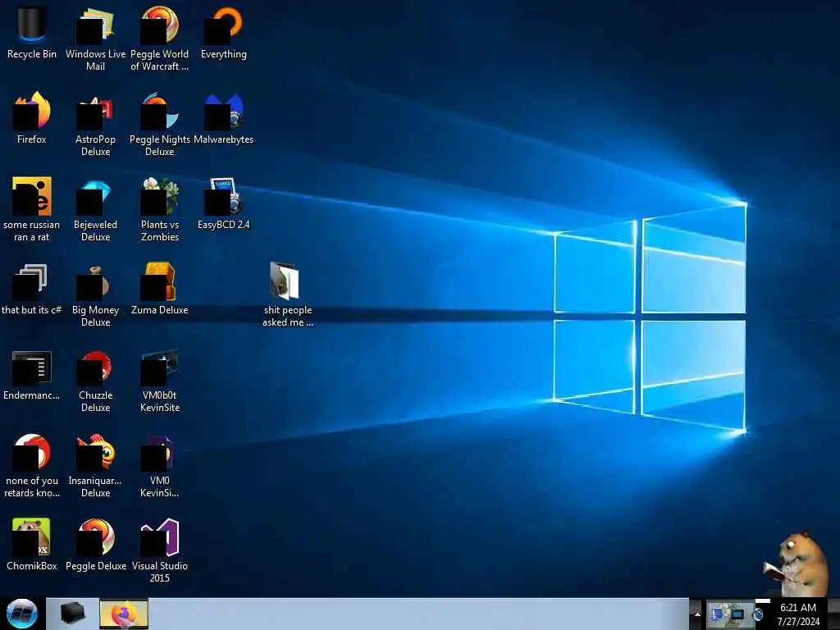
Task: Click the black box taskbar button
Action: [x=72, y=614]
